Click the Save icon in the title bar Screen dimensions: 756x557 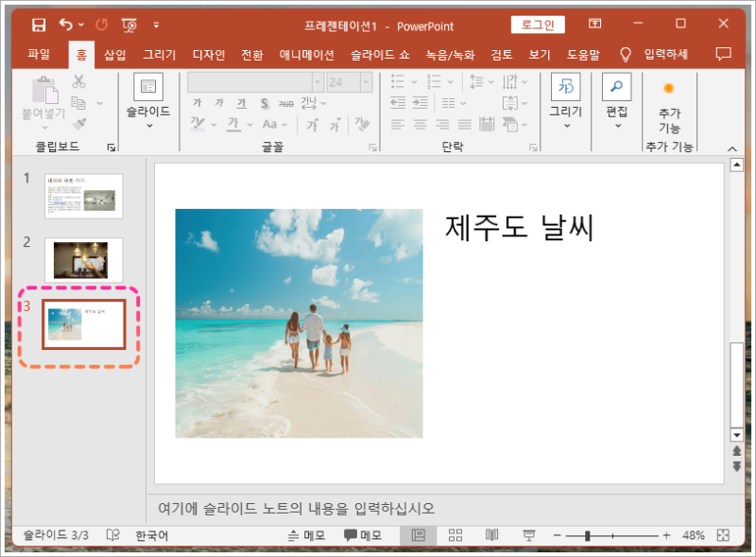click(x=39, y=24)
